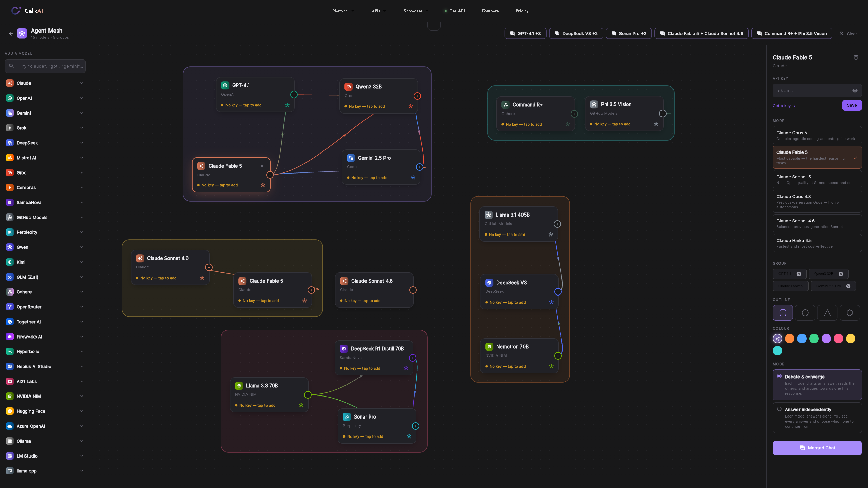
Task: Follow the Get a key link
Action: coord(784,106)
